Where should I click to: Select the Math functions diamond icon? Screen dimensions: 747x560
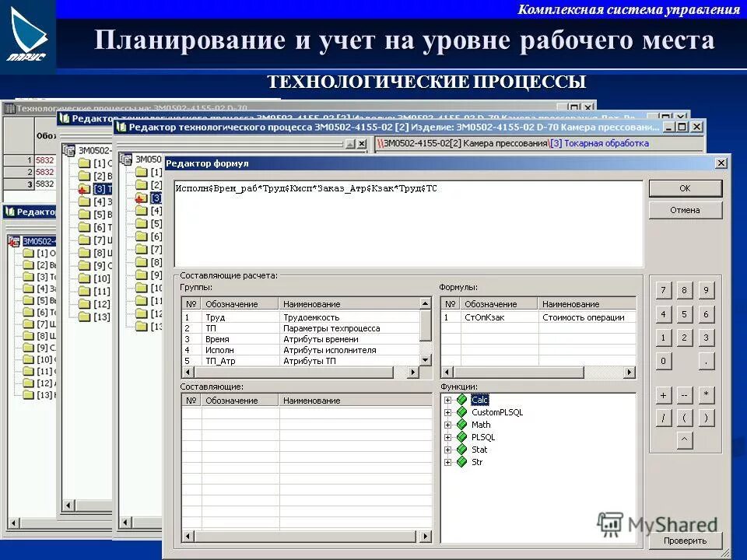pyautogui.click(x=461, y=425)
